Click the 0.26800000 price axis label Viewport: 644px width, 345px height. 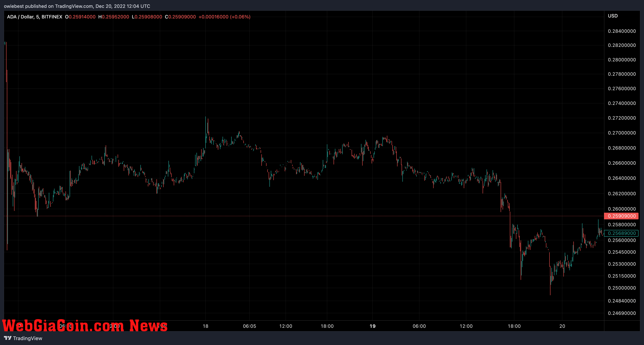coord(622,148)
